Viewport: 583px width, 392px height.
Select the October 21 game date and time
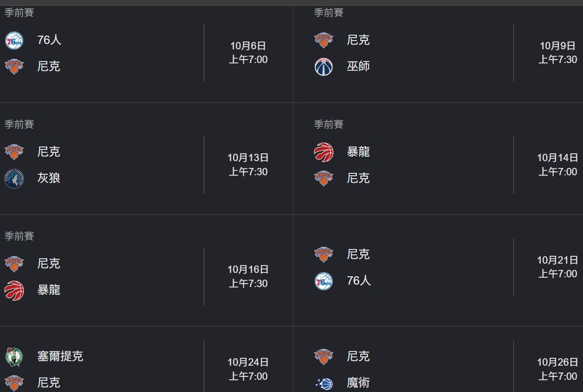(x=557, y=267)
